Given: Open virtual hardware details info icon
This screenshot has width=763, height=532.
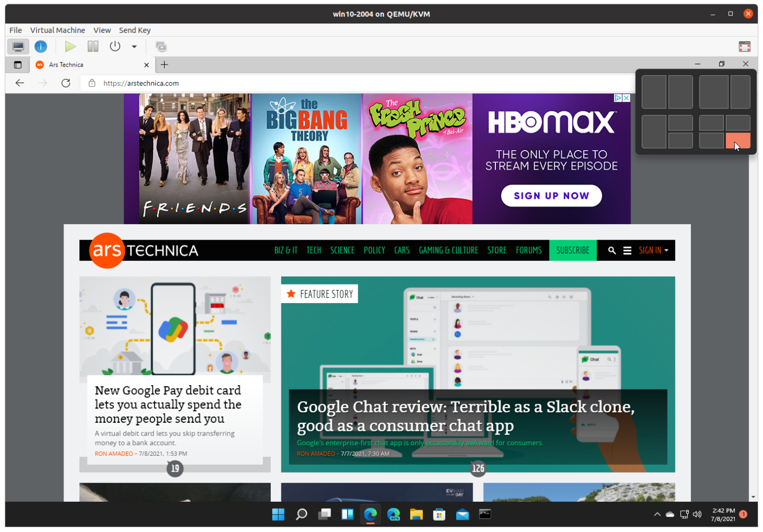Looking at the screenshot, I should point(41,47).
